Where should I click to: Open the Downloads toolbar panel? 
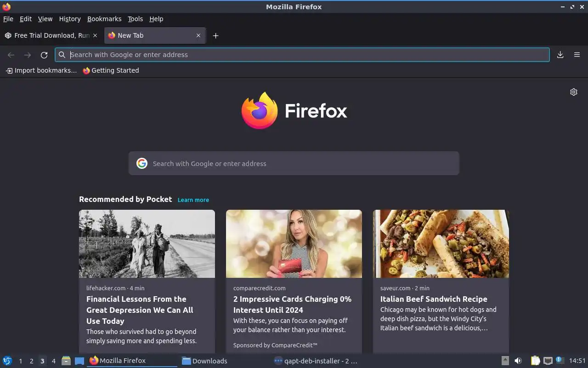tap(560, 55)
